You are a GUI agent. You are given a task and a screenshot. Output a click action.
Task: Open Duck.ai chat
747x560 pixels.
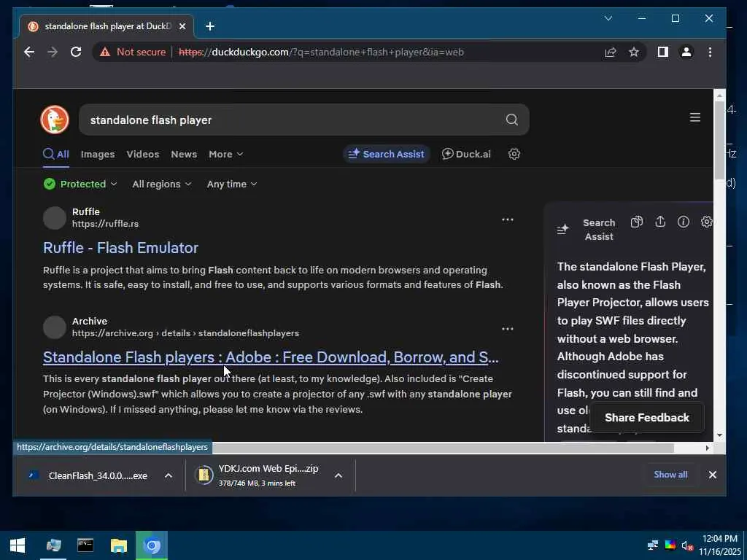(466, 155)
